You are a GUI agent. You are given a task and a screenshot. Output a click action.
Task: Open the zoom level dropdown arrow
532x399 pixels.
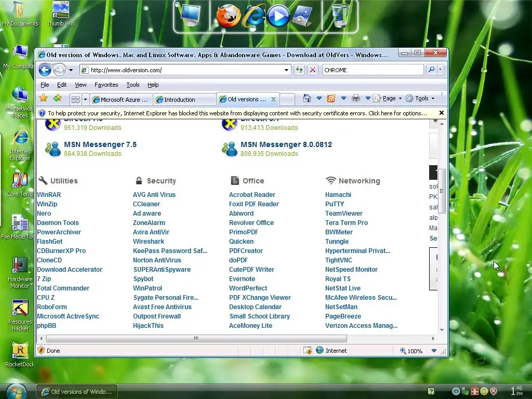point(434,351)
